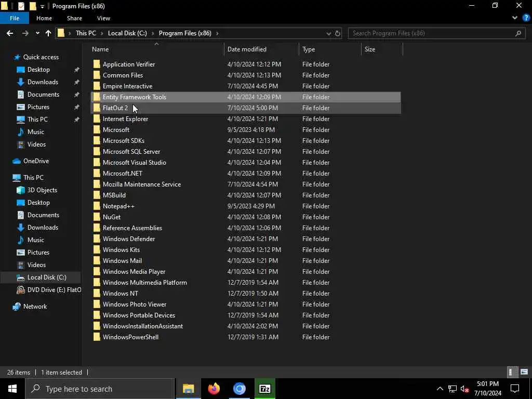The height and width of the screenshot is (399, 532).
Task: Select the Windows Multimedia Platform folder name
Action: coord(145,282)
